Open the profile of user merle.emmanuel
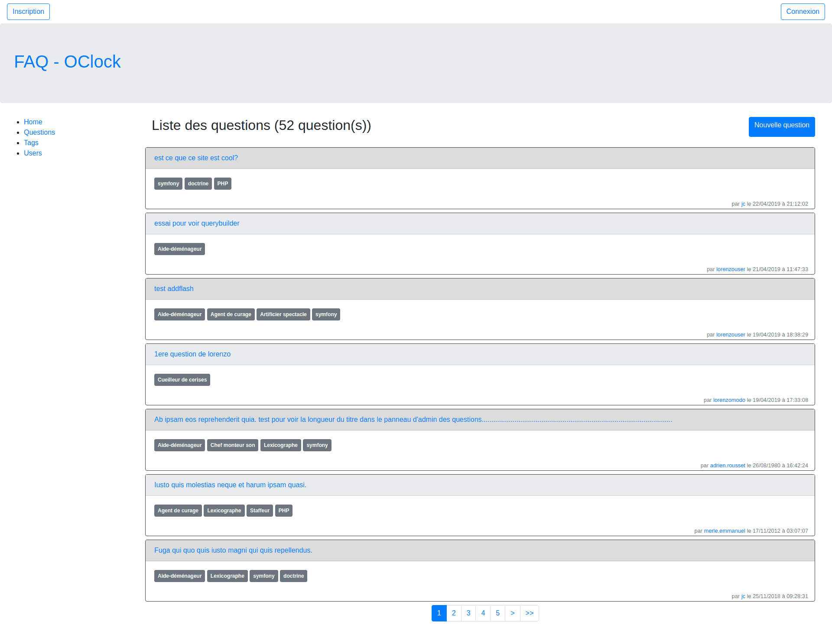This screenshot has width=832, height=644. pos(724,531)
